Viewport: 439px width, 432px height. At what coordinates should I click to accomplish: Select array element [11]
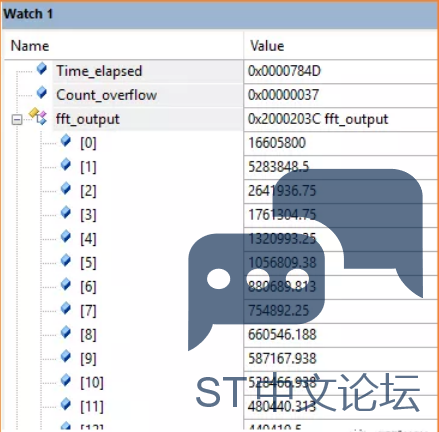click(x=92, y=407)
